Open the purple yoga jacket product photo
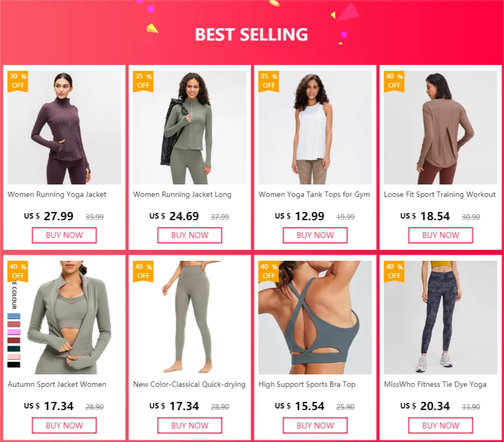The height and width of the screenshot is (442, 504). click(64, 128)
